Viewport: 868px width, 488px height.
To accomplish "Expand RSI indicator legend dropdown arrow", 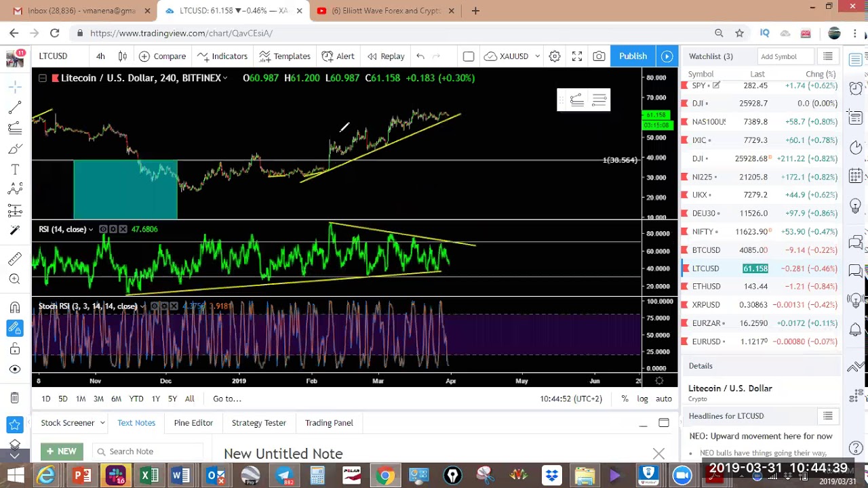I will point(90,229).
